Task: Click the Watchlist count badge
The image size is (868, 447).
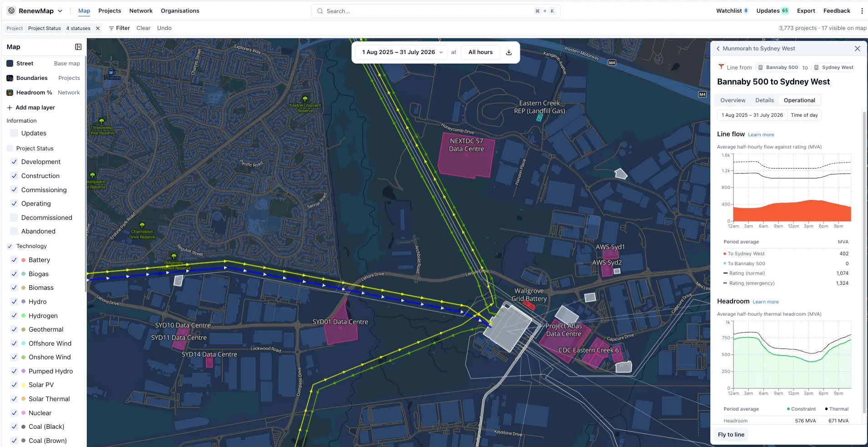Action: 746,11
